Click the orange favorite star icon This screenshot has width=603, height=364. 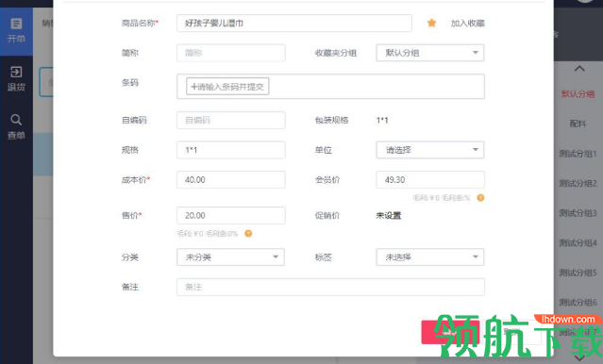coord(431,23)
